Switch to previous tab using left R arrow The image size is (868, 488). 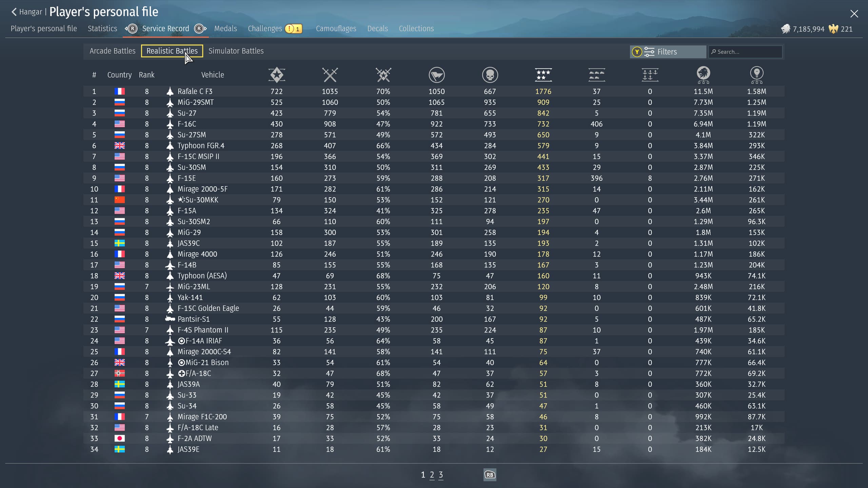[x=131, y=29]
